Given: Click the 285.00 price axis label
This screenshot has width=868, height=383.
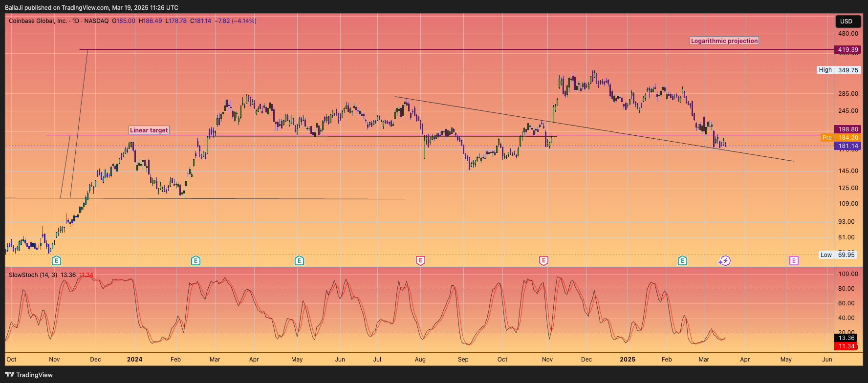Looking at the screenshot, I should point(848,94).
